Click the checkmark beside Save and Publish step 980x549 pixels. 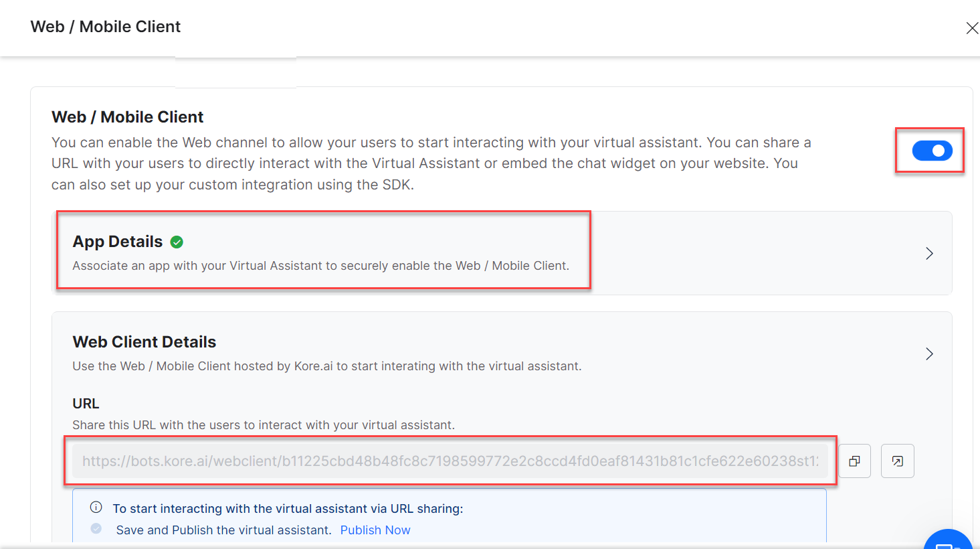tap(96, 529)
